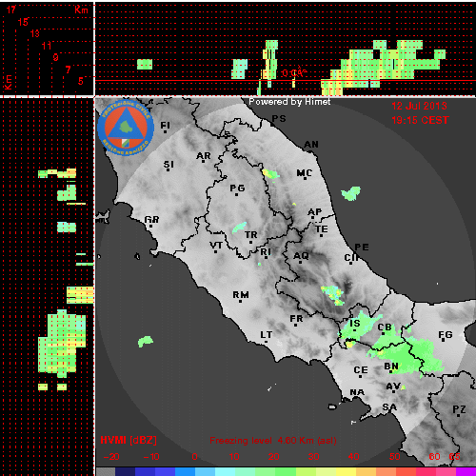
Task: Click the '-10' value on dBZ scale
Action: pyautogui.click(x=151, y=457)
